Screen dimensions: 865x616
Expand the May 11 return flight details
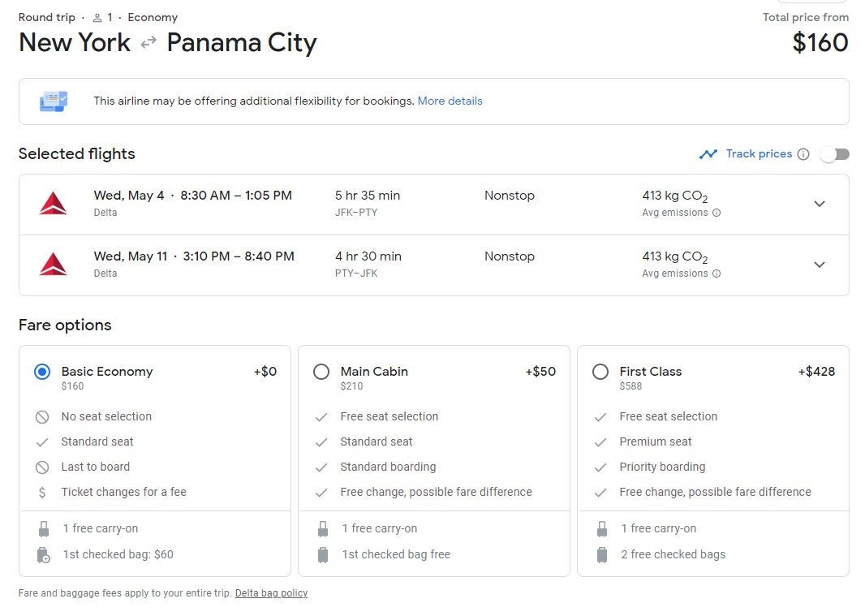[820, 265]
